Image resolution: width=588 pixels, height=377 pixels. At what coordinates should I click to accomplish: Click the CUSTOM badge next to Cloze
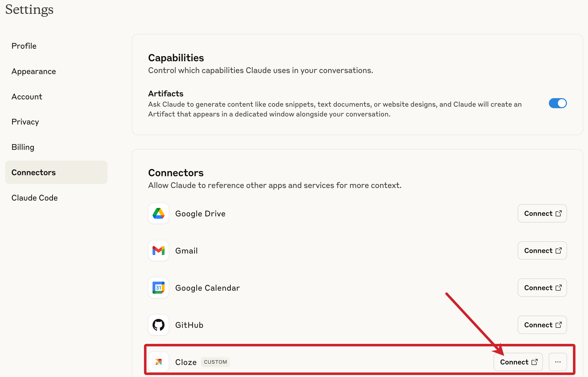click(215, 362)
